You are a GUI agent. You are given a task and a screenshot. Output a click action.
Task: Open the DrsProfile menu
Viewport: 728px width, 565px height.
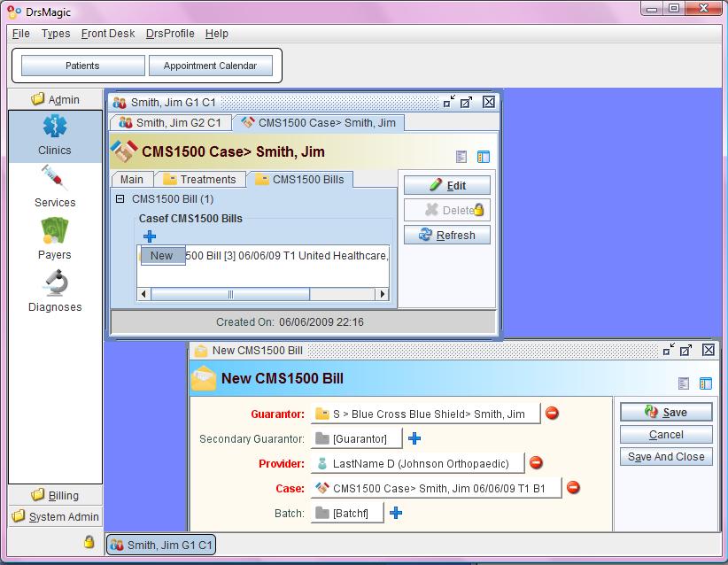[170, 34]
